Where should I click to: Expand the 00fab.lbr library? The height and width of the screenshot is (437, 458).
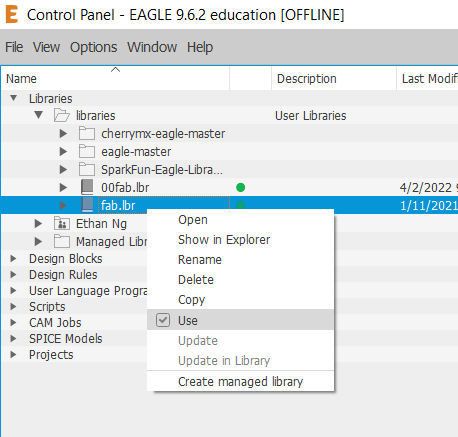[63, 188]
